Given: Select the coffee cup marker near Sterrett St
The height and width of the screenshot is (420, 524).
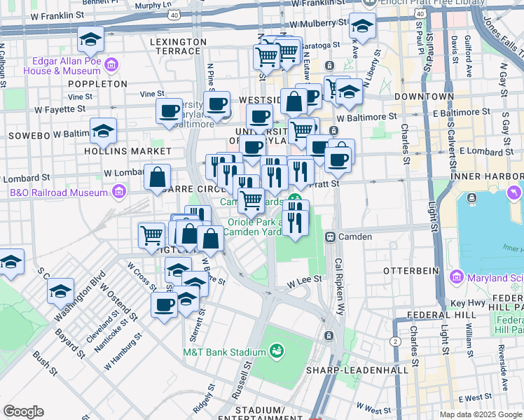Looking at the screenshot, I should (164, 305).
